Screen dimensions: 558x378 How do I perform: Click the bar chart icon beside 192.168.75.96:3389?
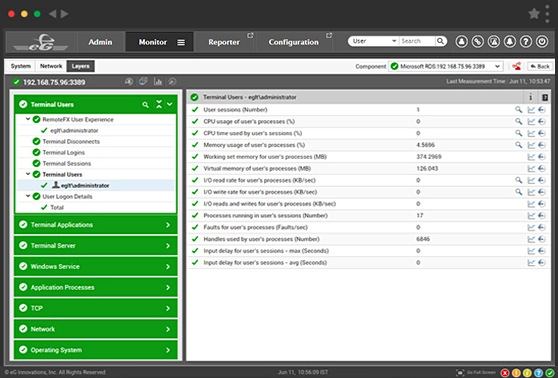coord(158,82)
